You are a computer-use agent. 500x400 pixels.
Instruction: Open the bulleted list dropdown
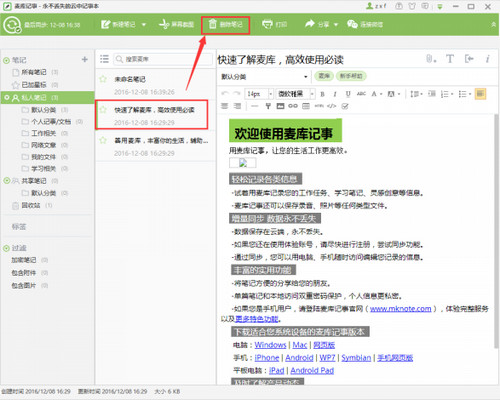(465, 94)
